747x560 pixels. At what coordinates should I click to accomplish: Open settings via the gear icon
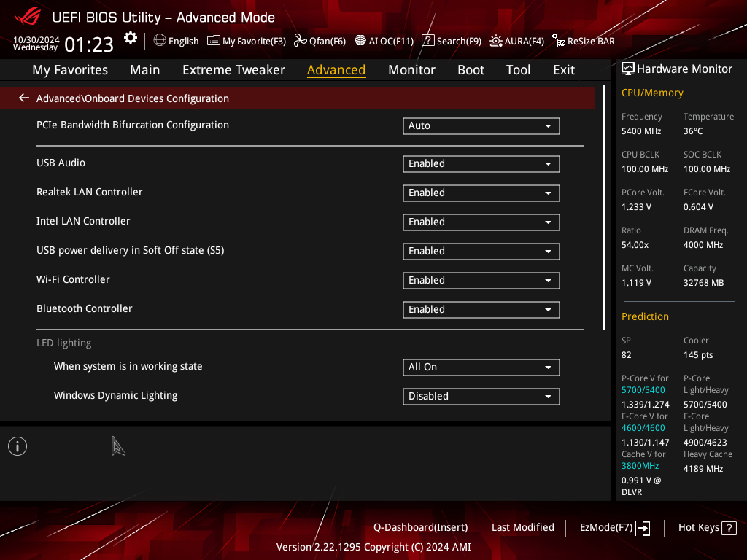130,38
